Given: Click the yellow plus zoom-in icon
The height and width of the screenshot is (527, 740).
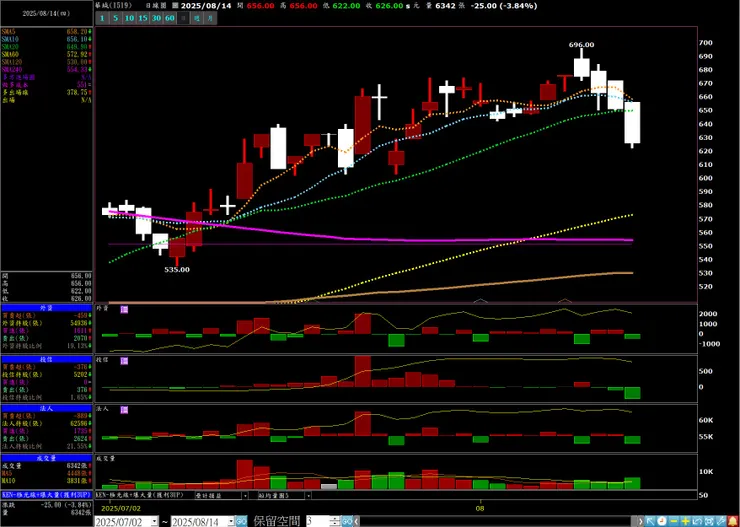Looking at the screenshot, I should coord(686,521).
